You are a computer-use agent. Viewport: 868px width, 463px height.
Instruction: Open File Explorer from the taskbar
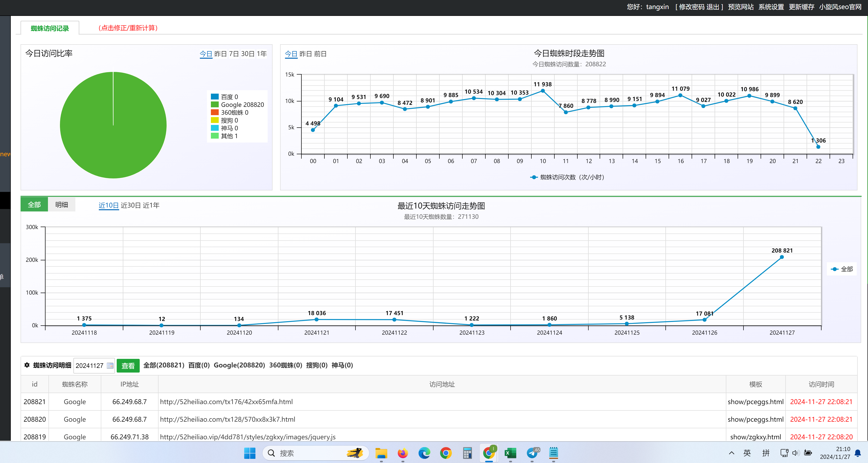pos(381,453)
